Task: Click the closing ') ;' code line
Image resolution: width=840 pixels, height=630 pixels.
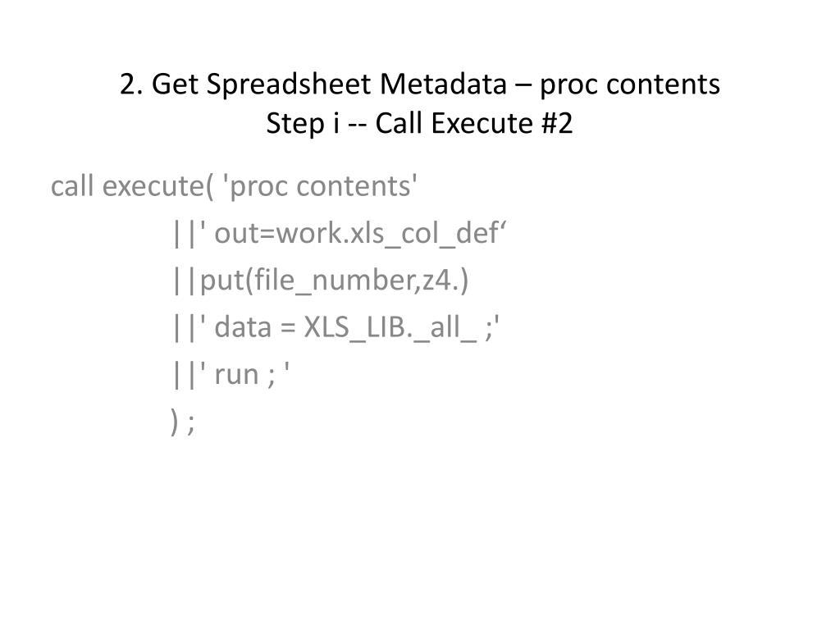Action: click(183, 422)
